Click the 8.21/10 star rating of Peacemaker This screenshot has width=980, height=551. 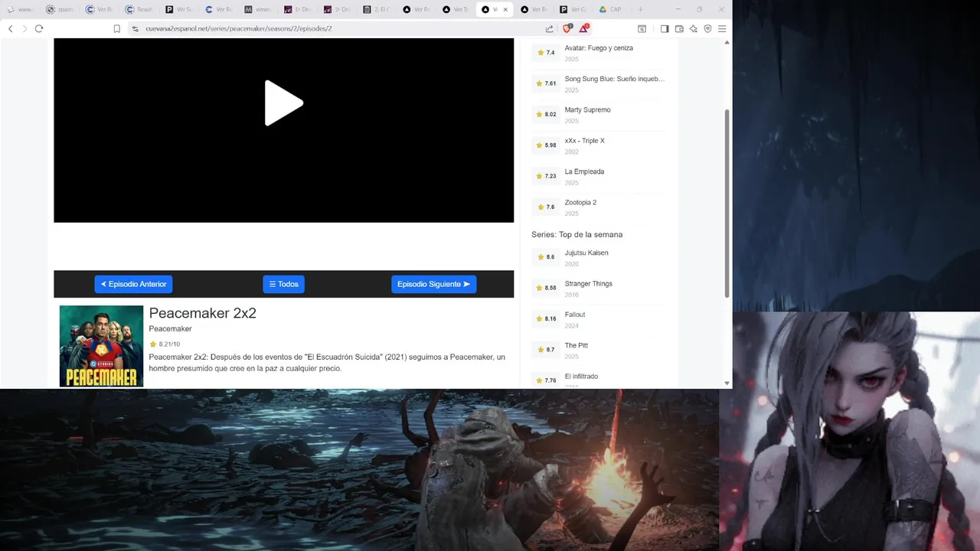coord(165,344)
